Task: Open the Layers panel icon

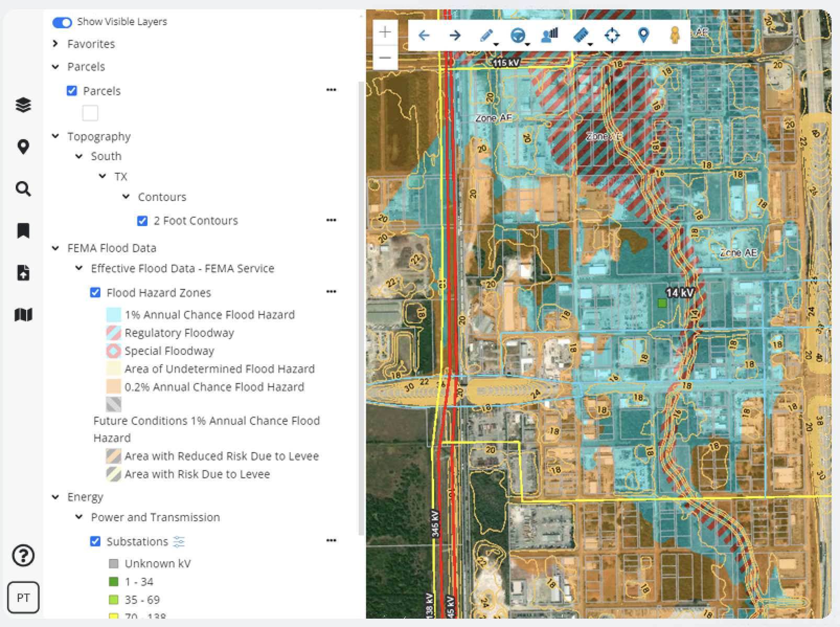Action: 22,105
